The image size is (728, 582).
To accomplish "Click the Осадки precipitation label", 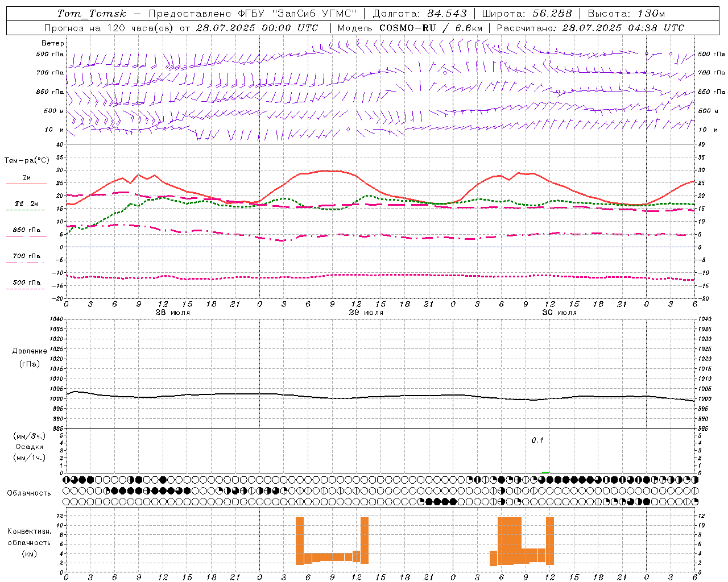I will (30, 447).
